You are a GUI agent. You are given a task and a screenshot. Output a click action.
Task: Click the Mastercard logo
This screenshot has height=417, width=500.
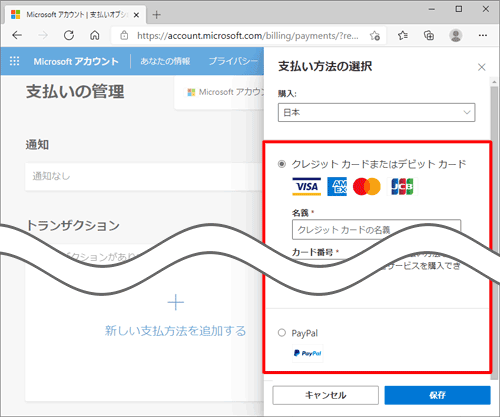pyautogui.click(x=367, y=186)
